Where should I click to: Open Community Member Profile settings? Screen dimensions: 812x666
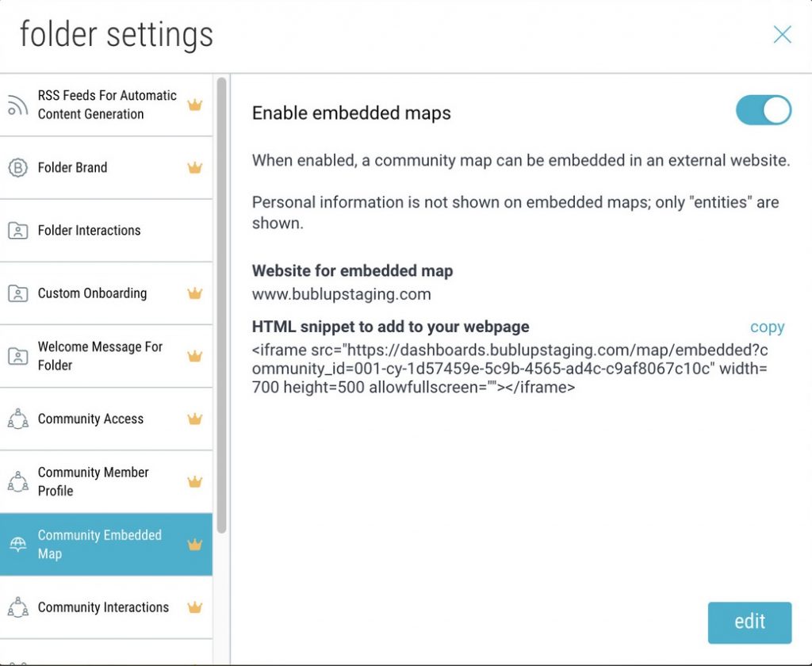click(x=94, y=481)
